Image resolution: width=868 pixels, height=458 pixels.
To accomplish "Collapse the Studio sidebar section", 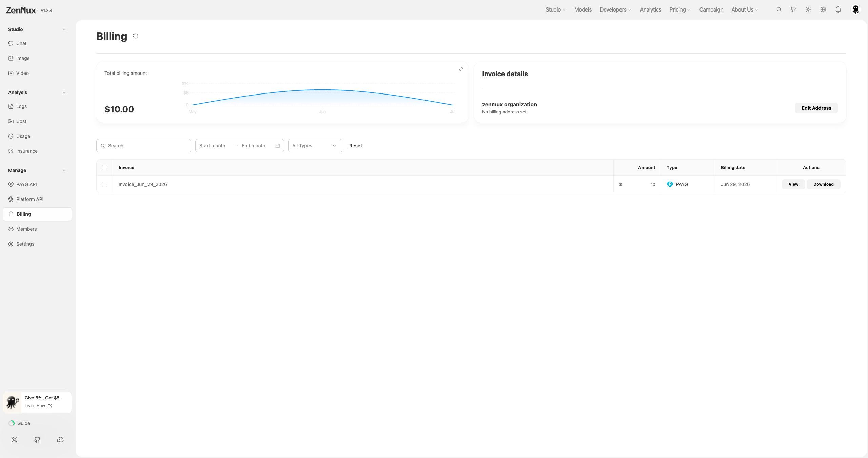I will tap(64, 29).
